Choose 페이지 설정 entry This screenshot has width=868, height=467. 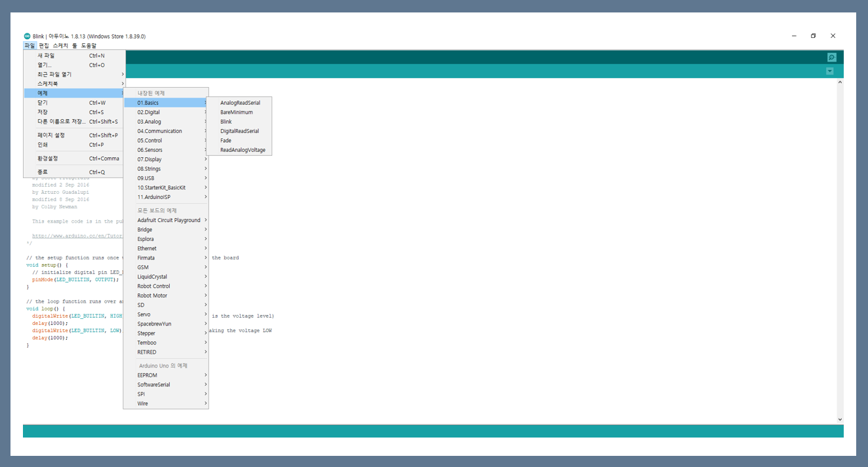point(74,135)
